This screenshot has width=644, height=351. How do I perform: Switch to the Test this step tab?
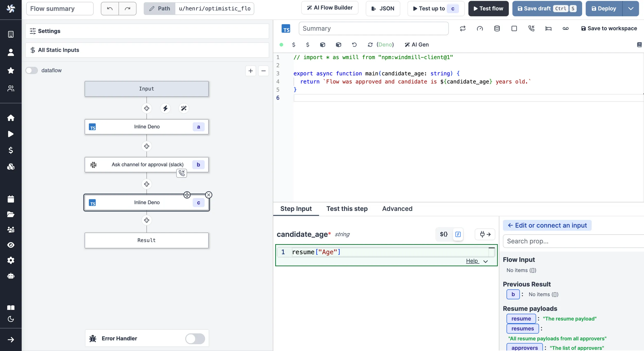point(347,209)
